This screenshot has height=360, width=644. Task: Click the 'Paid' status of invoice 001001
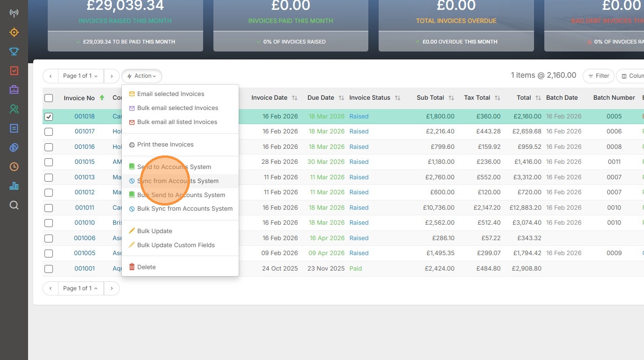356,269
